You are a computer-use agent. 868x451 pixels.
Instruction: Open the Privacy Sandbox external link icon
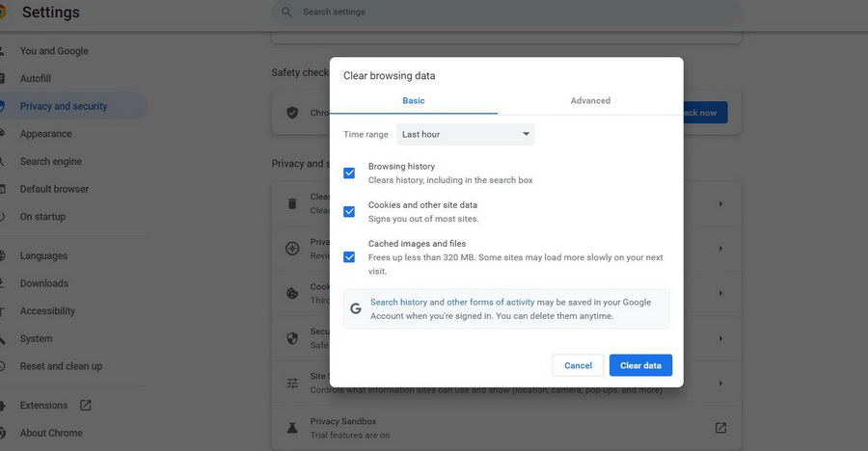[720, 427]
